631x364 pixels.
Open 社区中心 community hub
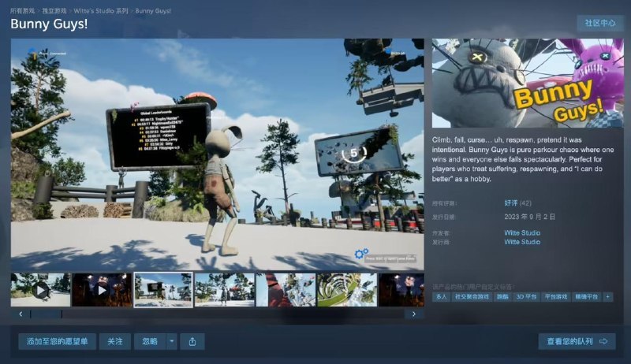[600, 24]
